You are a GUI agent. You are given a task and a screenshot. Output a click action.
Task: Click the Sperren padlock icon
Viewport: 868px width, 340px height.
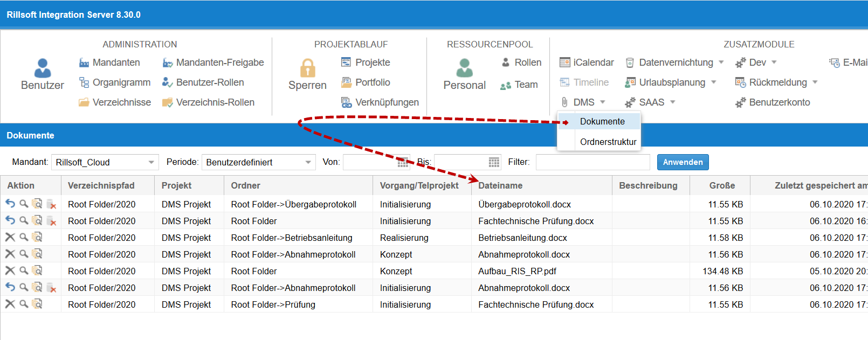[307, 69]
